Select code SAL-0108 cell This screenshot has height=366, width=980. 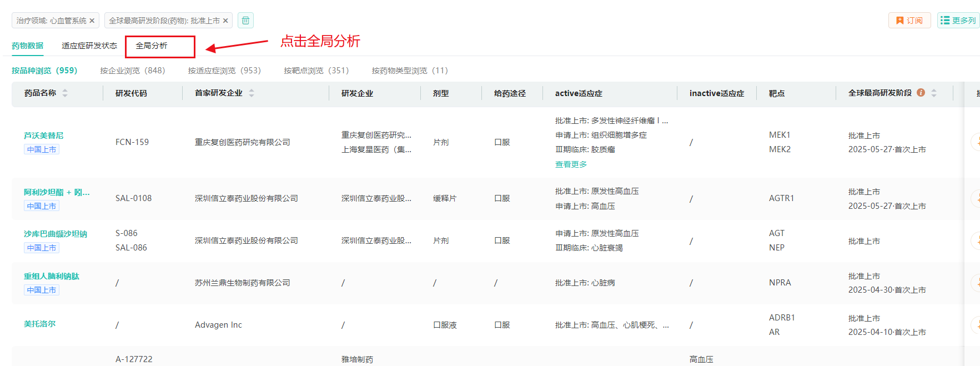coord(133,198)
